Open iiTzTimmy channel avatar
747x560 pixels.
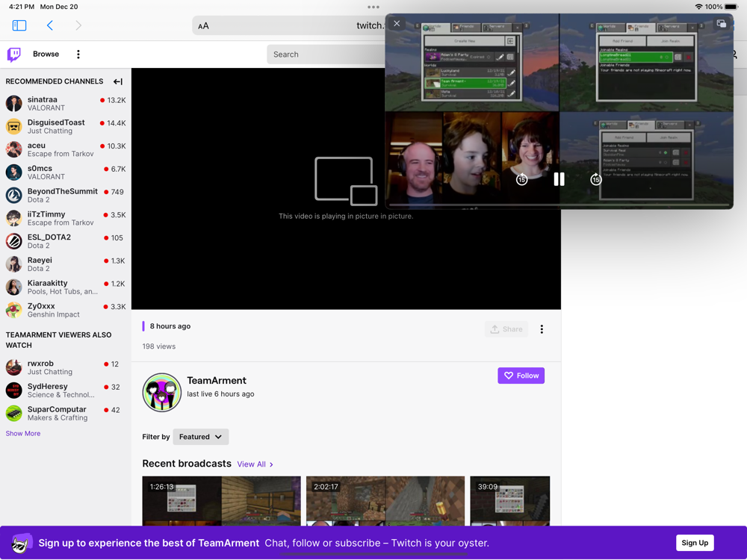pyautogui.click(x=13, y=218)
